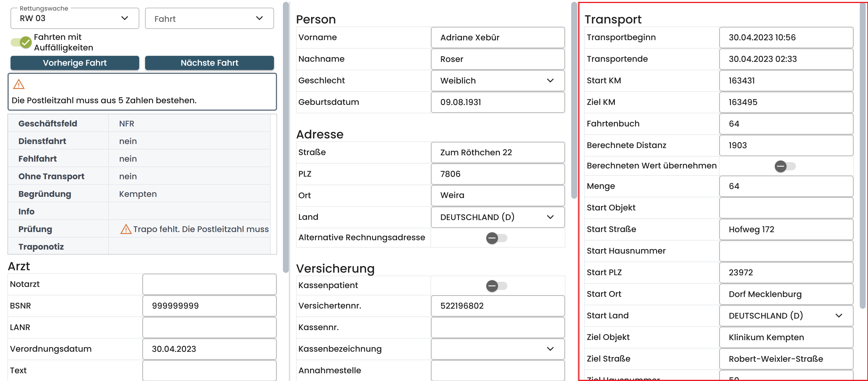The height and width of the screenshot is (381, 868).
Task: Enable the Kassenpatient switch
Action: 496,286
